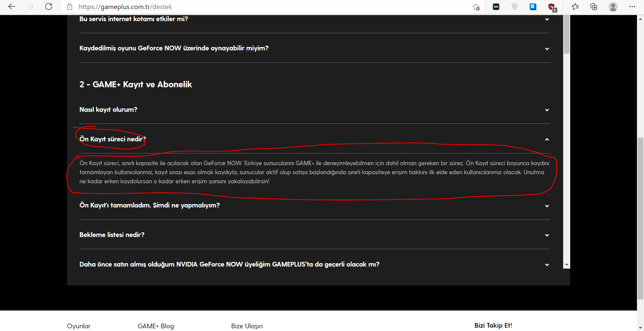The image size is (644, 331).
Task: Open the browser profile avatar
Action: click(613, 7)
